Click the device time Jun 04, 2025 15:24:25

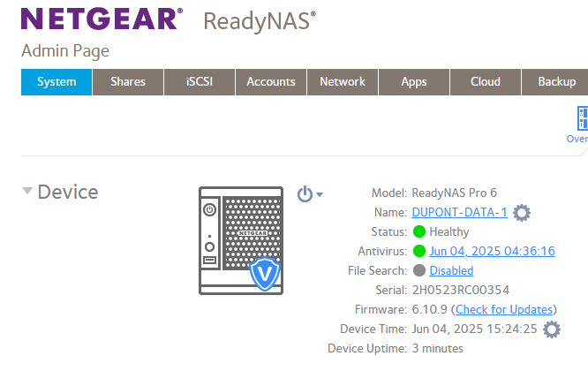point(474,329)
